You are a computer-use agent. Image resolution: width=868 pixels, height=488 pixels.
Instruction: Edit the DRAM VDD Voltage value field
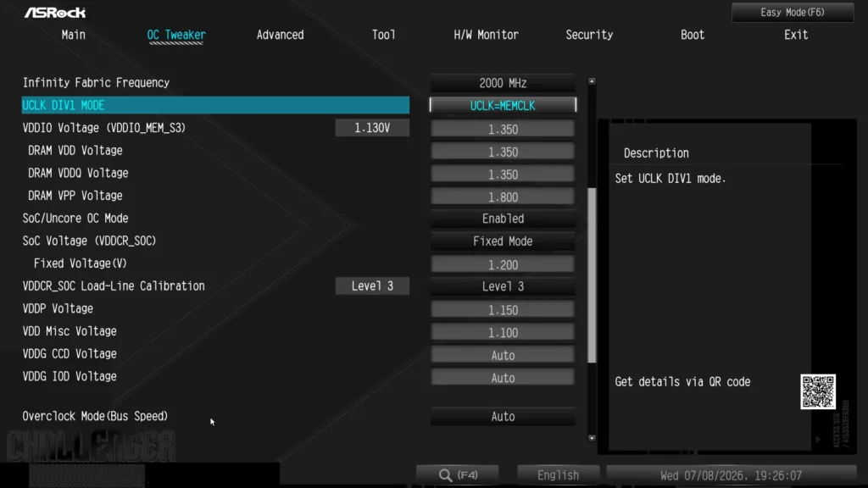click(503, 152)
